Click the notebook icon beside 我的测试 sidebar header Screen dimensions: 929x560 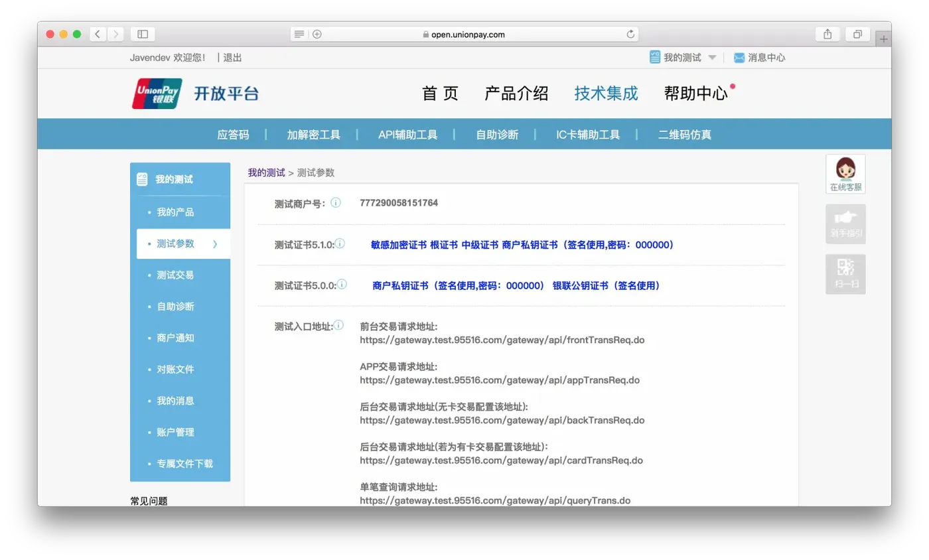click(x=141, y=178)
